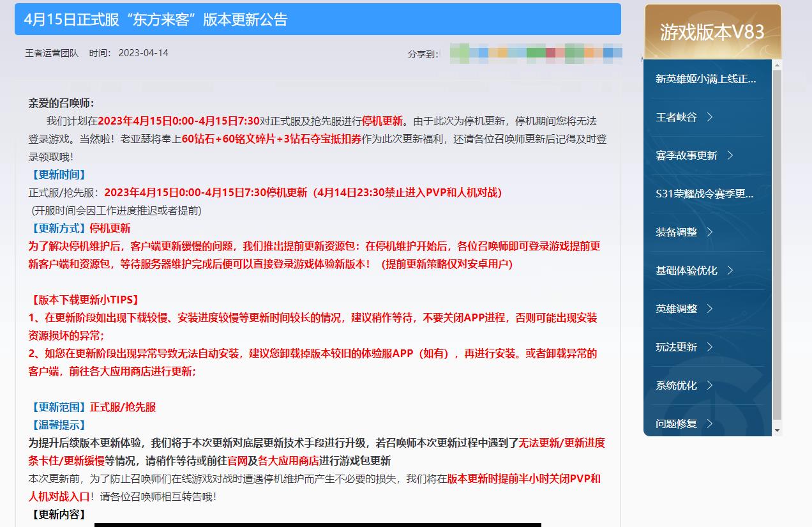Click the 分享到 label

click(x=423, y=54)
